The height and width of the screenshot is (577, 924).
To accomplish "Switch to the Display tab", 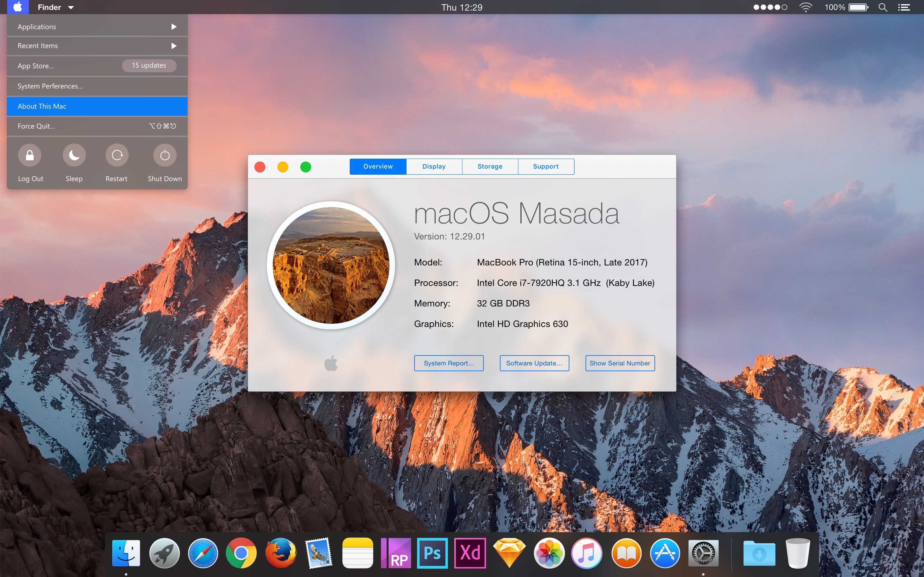I will (x=433, y=166).
